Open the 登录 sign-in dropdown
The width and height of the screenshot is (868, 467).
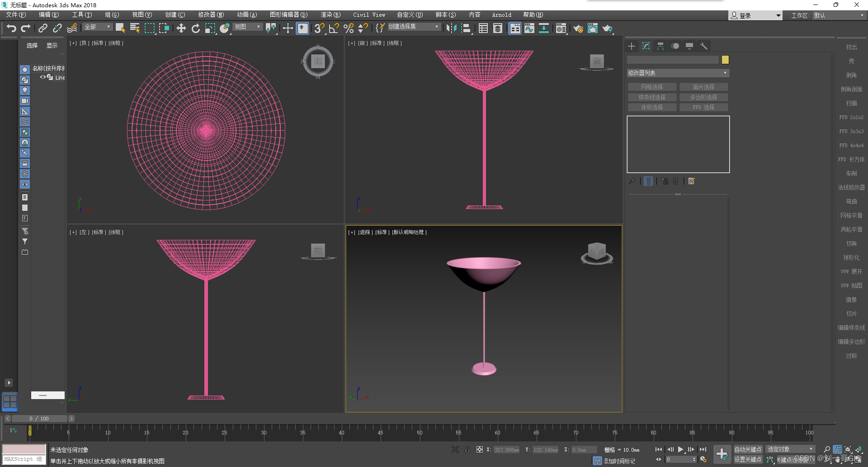[x=755, y=15]
